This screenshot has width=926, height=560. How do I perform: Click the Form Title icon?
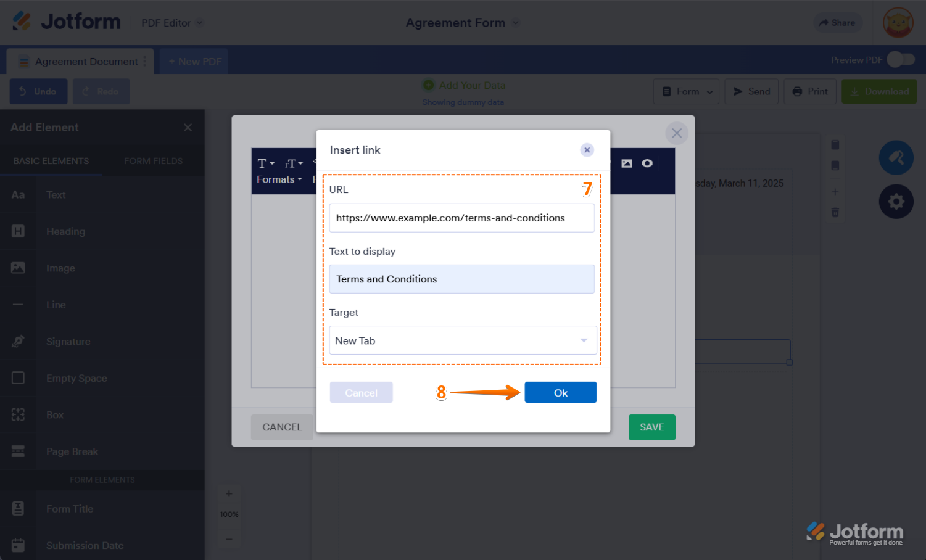(x=18, y=509)
